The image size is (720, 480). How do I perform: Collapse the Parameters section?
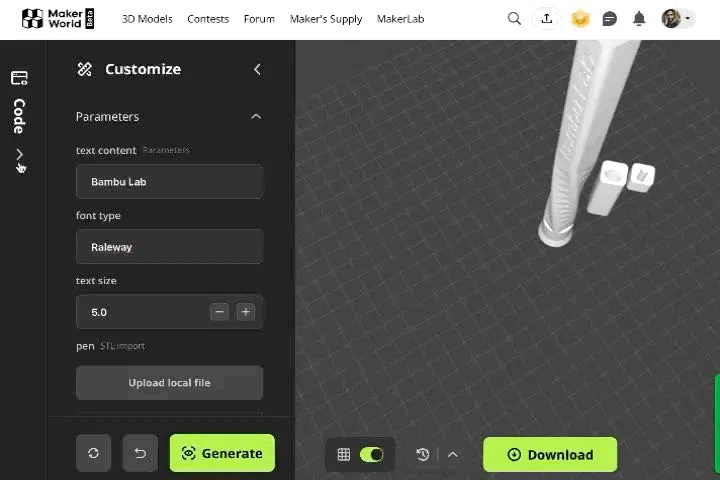pos(256,116)
